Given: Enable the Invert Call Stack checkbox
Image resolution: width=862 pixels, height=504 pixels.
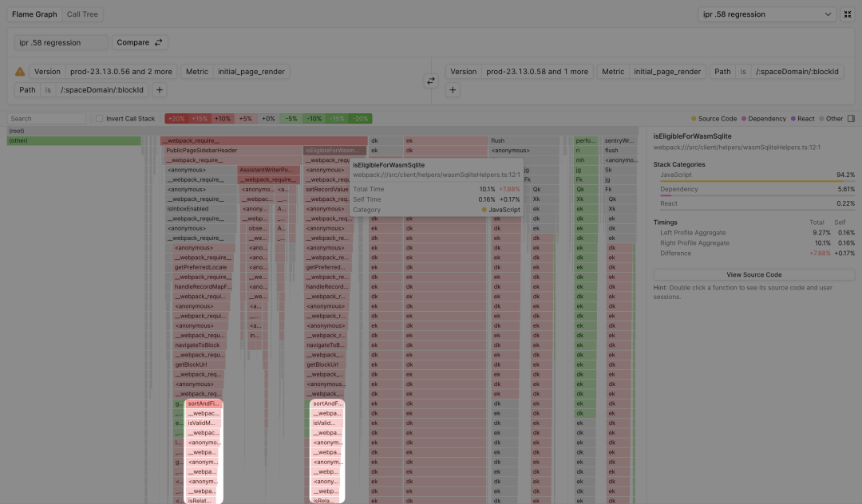Looking at the screenshot, I should [x=100, y=119].
